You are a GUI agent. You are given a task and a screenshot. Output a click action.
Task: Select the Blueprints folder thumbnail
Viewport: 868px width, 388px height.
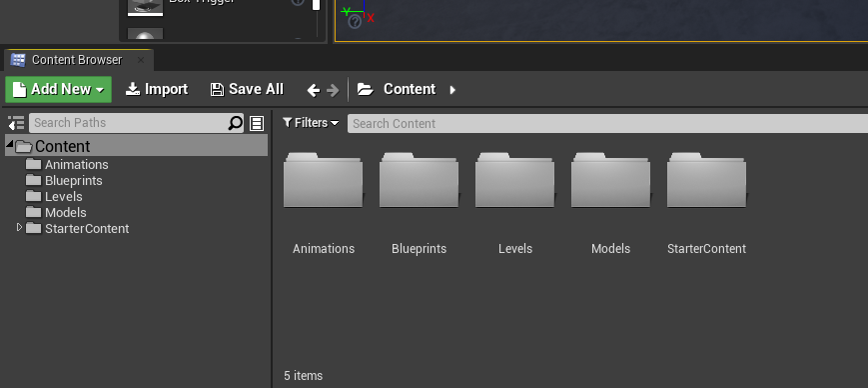coord(420,180)
